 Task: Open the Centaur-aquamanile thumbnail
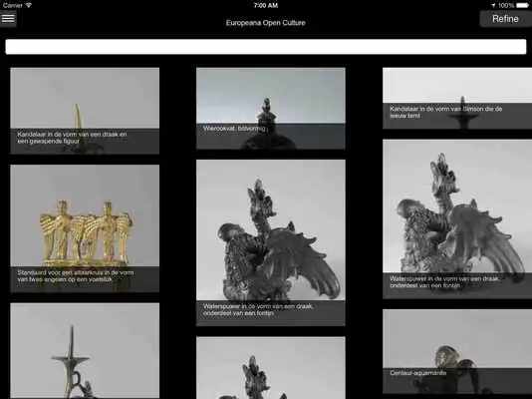pyautogui.click(x=457, y=351)
